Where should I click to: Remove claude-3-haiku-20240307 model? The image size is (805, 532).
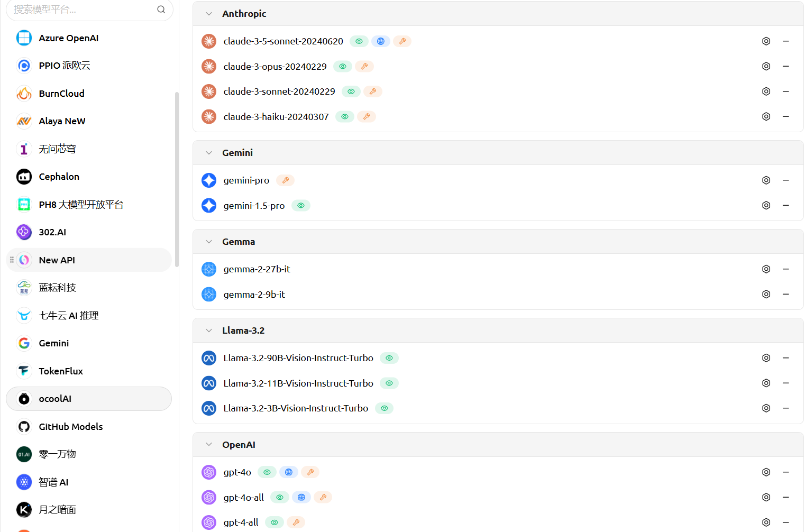coord(786,116)
